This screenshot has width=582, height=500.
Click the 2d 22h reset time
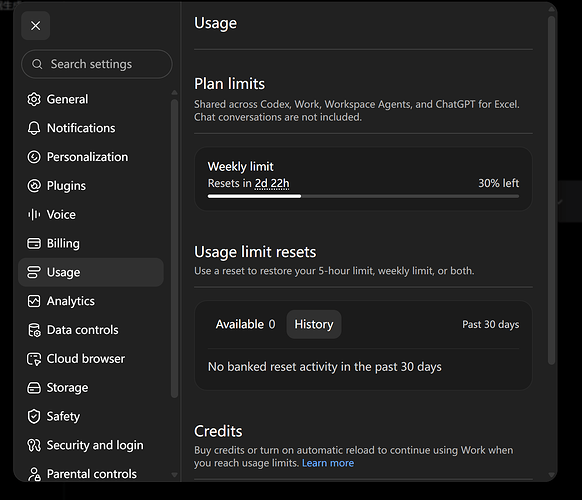272,183
